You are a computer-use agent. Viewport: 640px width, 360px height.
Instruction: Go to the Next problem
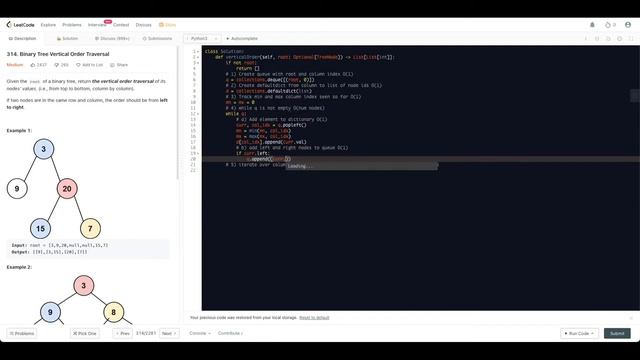tap(169, 333)
